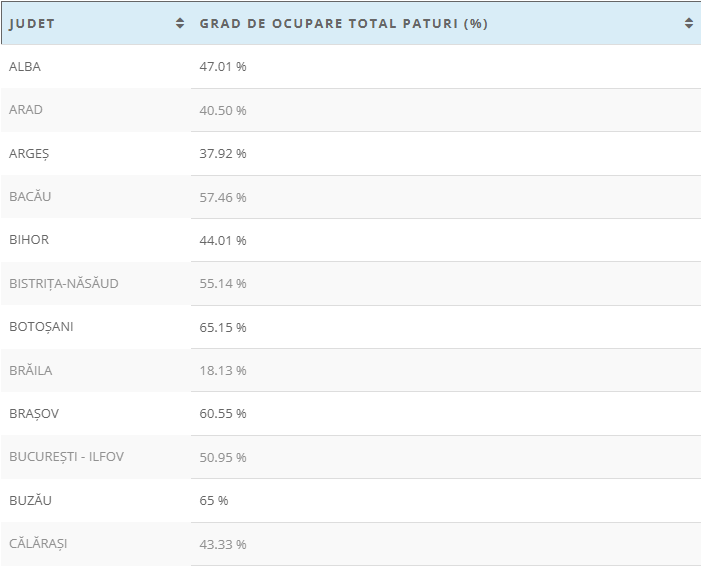
Task: Click the BUZĂU county name
Action: [x=30, y=500]
